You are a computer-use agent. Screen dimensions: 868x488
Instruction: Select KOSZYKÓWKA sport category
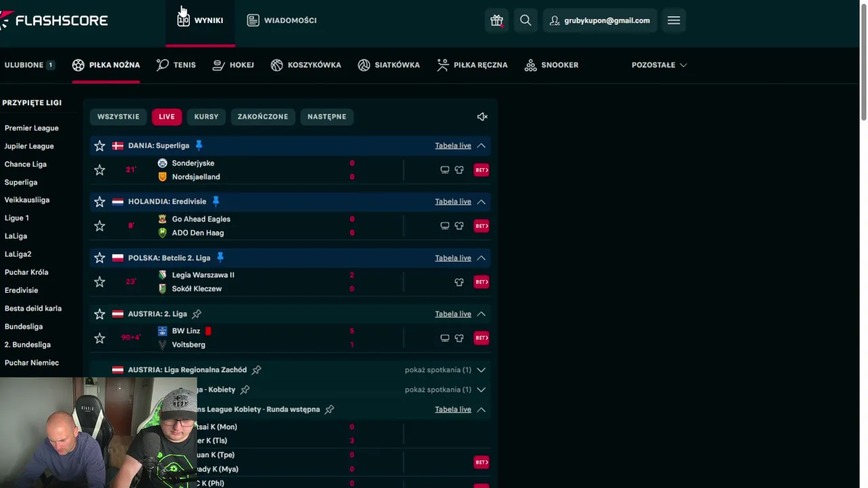tap(306, 65)
